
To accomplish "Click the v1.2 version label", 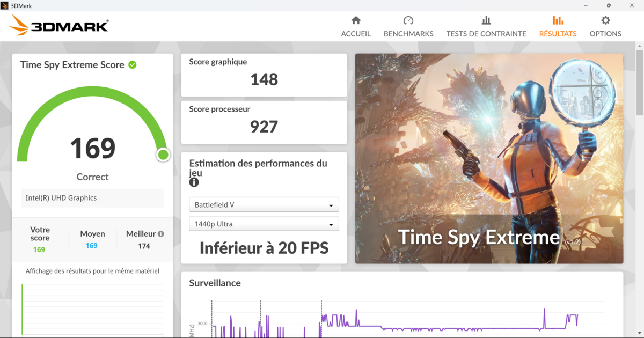I will click(573, 242).
